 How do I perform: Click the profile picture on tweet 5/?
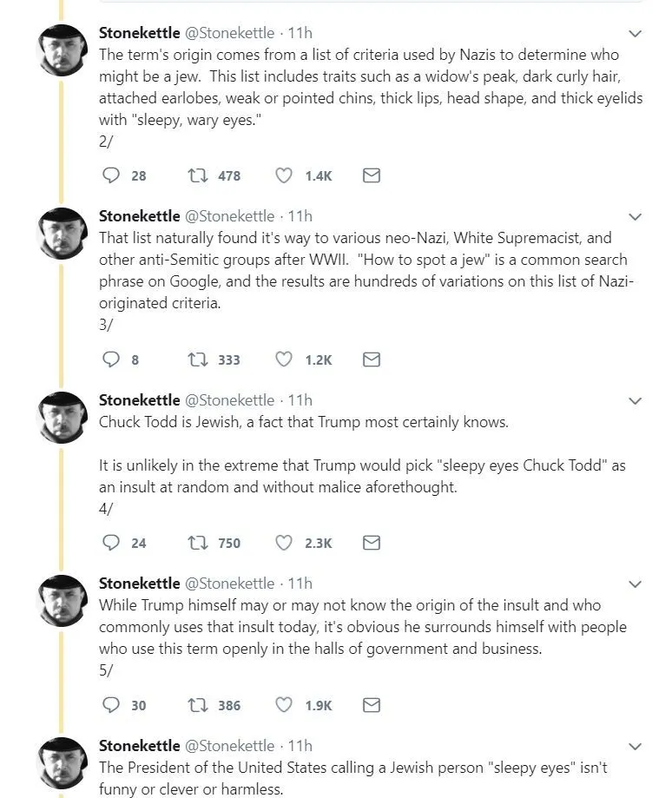(64, 601)
